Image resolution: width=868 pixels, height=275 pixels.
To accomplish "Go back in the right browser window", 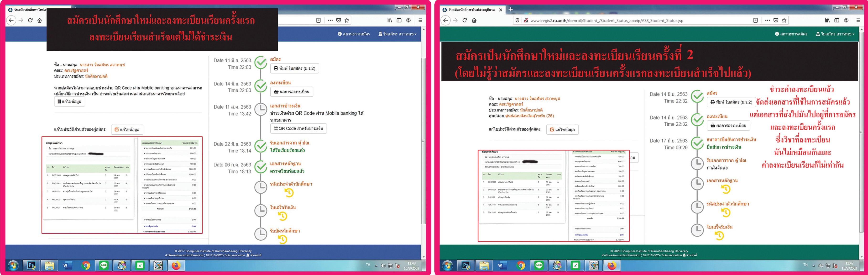I will [x=446, y=21].
